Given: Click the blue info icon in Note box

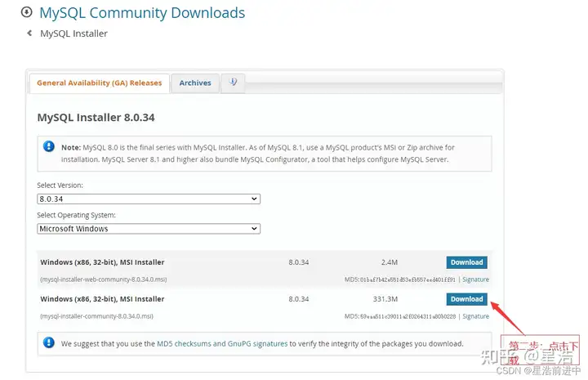Looking at the screenshot, I should coord(49,147).
